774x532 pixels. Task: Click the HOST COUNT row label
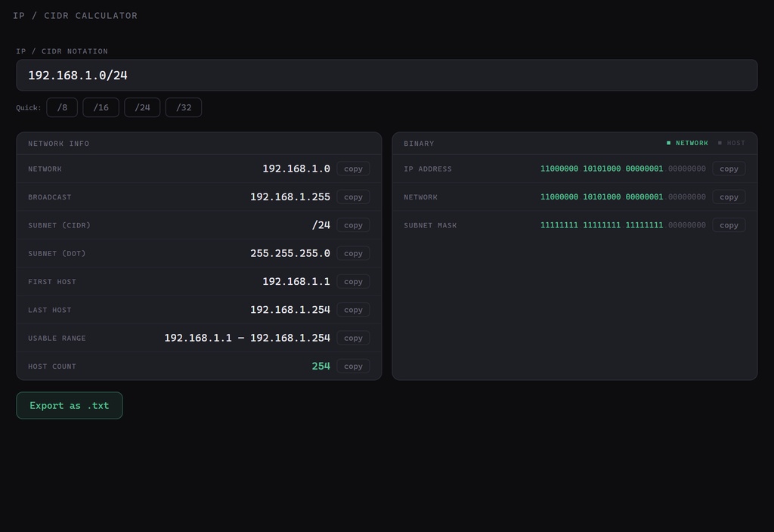click(52, 367)
